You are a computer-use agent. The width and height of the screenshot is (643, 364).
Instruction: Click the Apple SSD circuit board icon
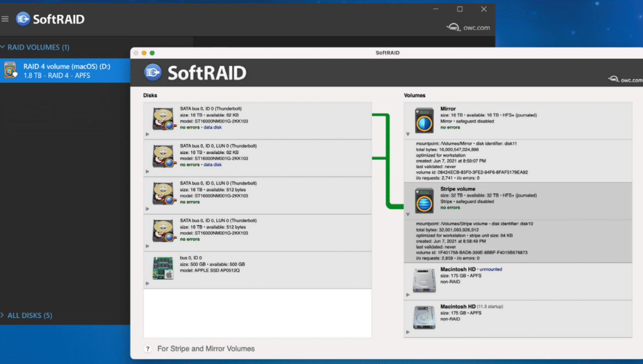pos(163,268)
